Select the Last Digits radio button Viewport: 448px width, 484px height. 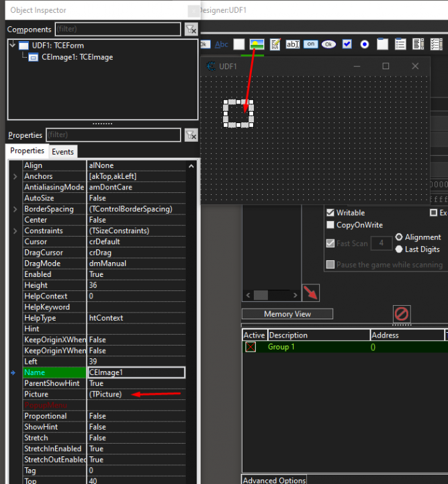400,249
